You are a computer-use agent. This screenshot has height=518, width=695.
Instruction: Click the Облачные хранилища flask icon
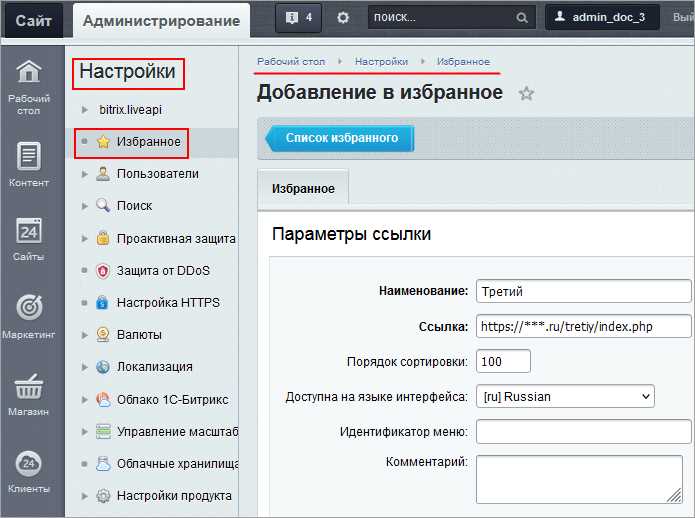pos(103,463)
